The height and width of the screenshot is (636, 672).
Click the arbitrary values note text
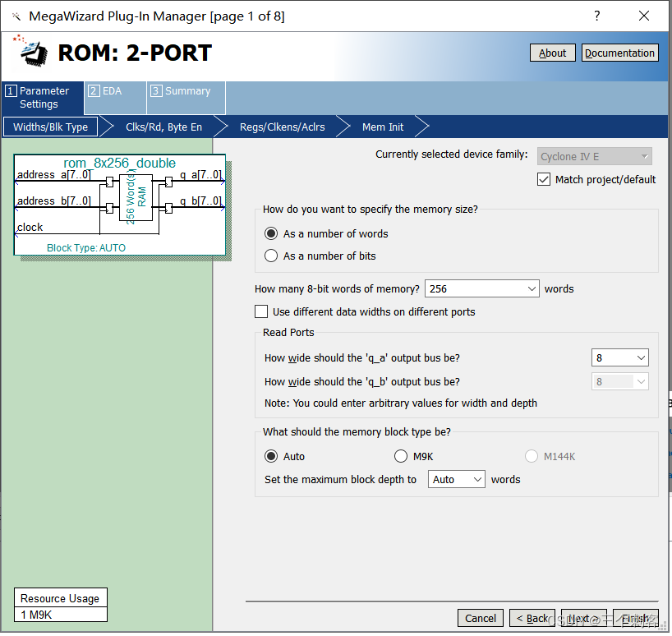[400, 403]
